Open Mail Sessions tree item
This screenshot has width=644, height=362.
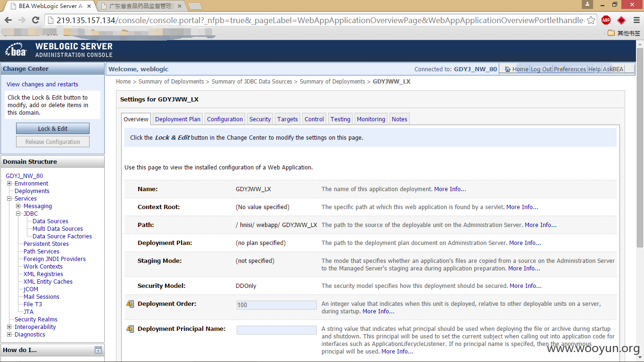click(41, 297)
